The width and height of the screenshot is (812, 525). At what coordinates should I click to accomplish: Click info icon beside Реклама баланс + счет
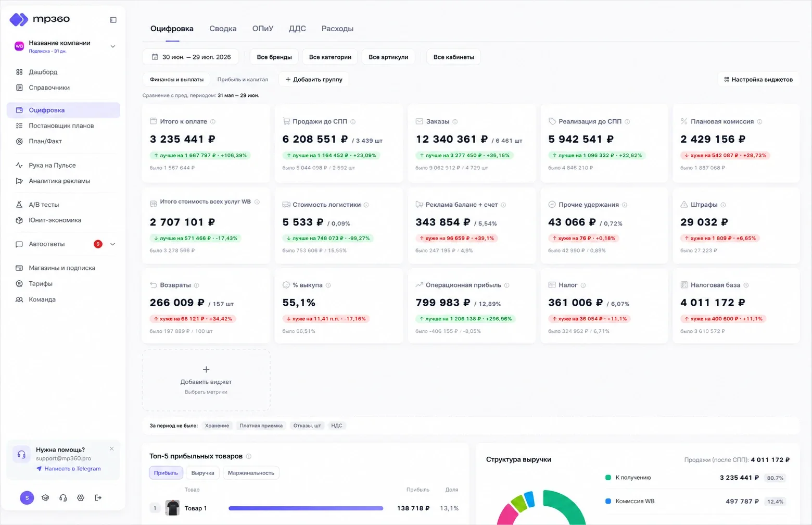[x=503, y=205]
